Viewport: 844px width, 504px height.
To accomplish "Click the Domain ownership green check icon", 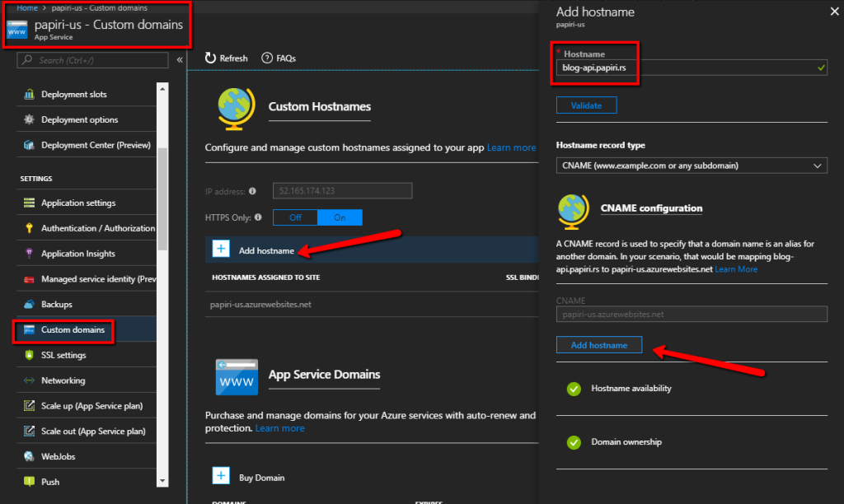I will click(x=574, y=442).
